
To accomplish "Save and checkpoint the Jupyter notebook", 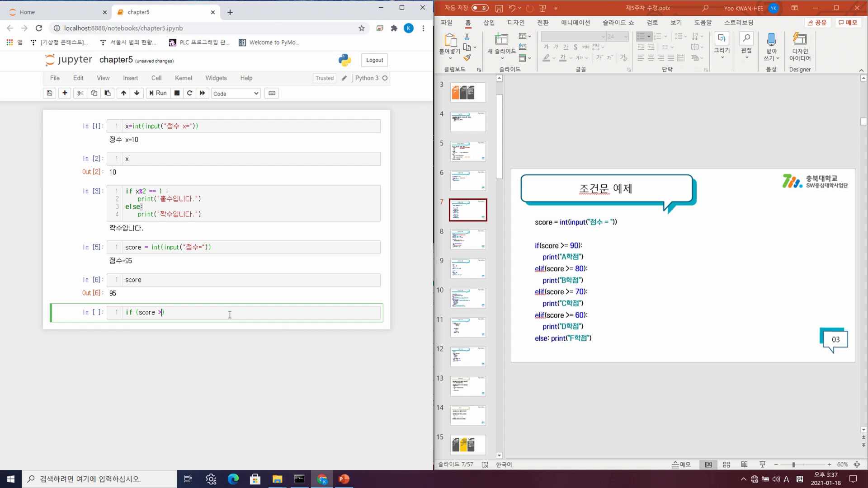I will click(x=49, y=93).
